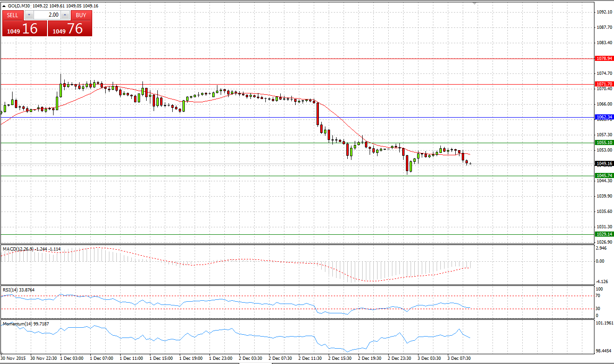Select the red horizontal line at 1078.94
Viewport: 614px width, 364px height.
(x=298, y=59)
